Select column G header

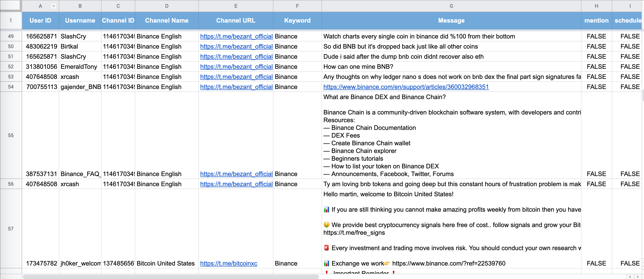(x=451, y=6)
